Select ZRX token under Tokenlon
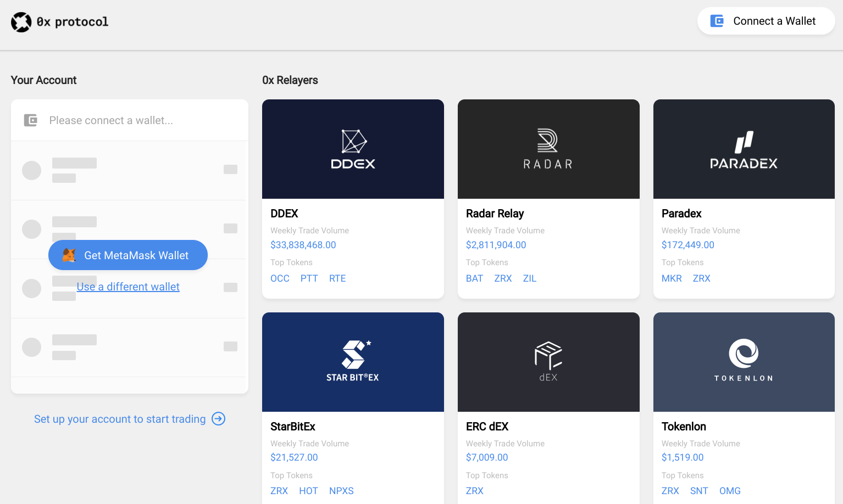The width and height of the screenshot is (843, 504). 670,491
